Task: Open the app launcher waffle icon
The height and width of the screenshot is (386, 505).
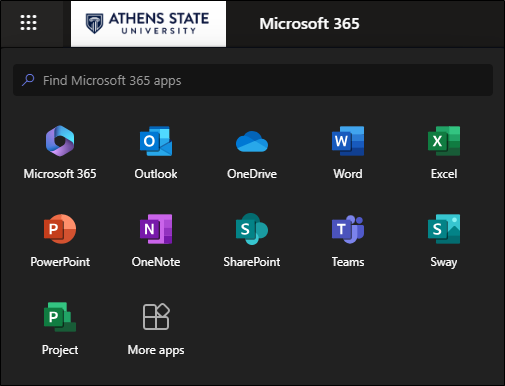Action: click(28, 23)
